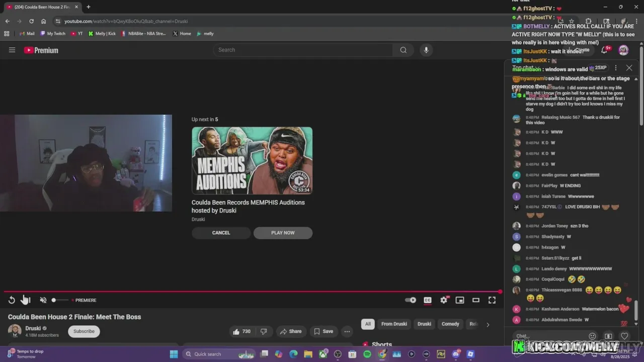
Task: Focus the chat message input
Action: click(x=549, y=336)
